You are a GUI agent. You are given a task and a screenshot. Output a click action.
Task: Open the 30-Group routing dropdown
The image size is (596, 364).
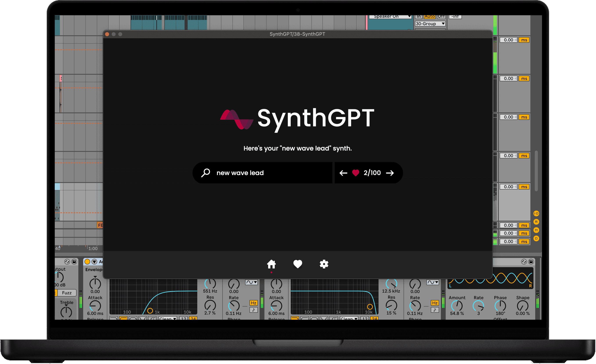(x=430, y=24)
